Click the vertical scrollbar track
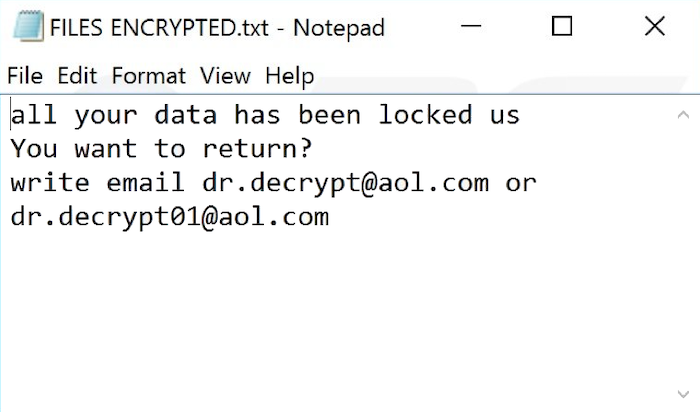Viewport: 700px width, 412px height. [683, 254]
